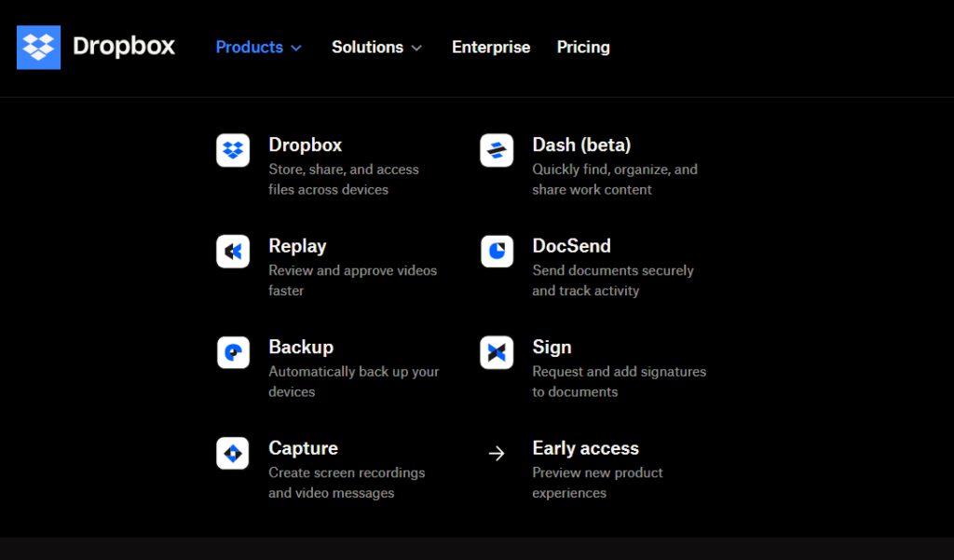The image size is (954, 560).
Task: Open the Solutions menu label
Action: pyautogui.click(x=367, y=47)
